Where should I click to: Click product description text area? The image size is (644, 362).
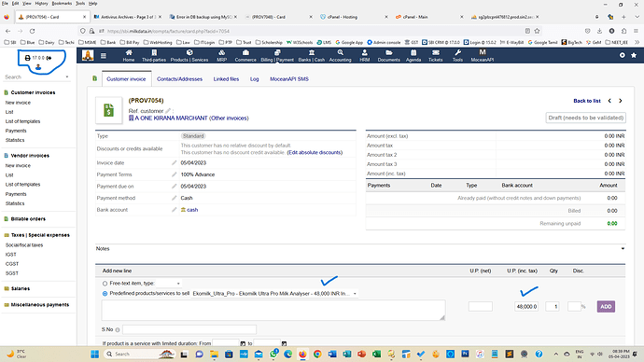pos(273,311)
